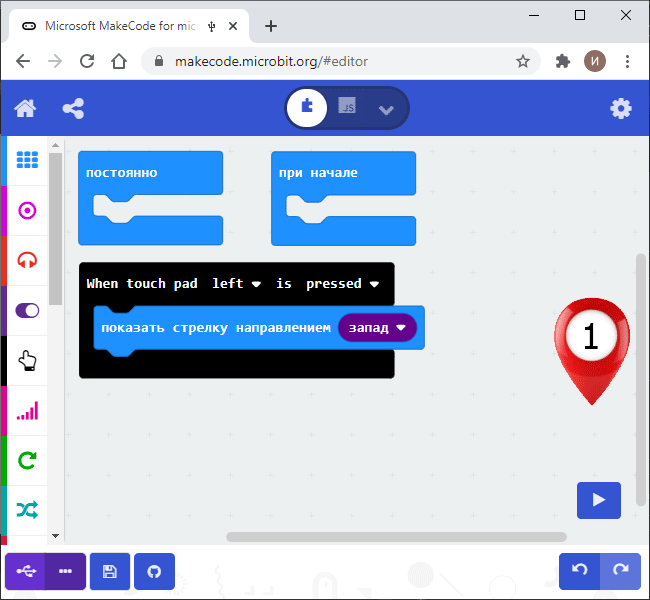View site info via padlock icon
650x600 pixels.
point(158,61)
